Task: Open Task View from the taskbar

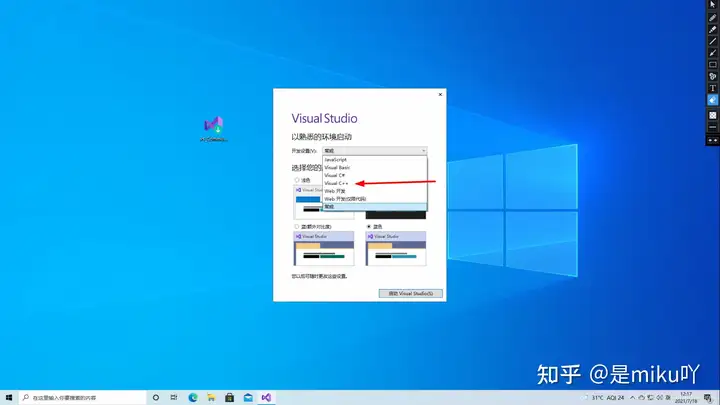Action: point(174,398)
